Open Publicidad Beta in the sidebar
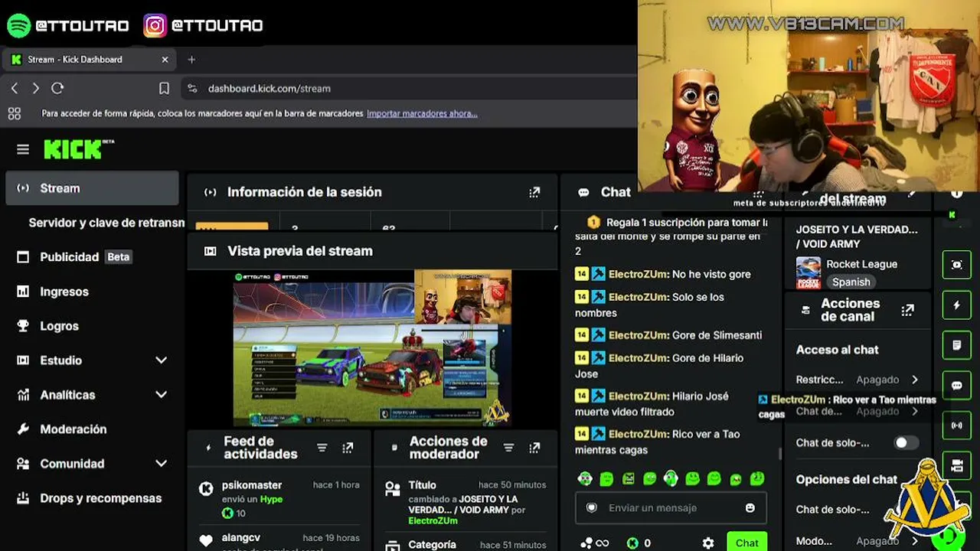980x551 pixels. pyautogui.click(x=92, y=257)
